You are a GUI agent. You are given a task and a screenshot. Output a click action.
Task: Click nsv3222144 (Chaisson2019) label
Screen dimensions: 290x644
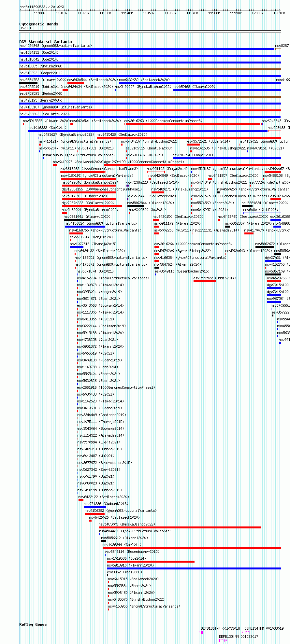coord(101,326)
